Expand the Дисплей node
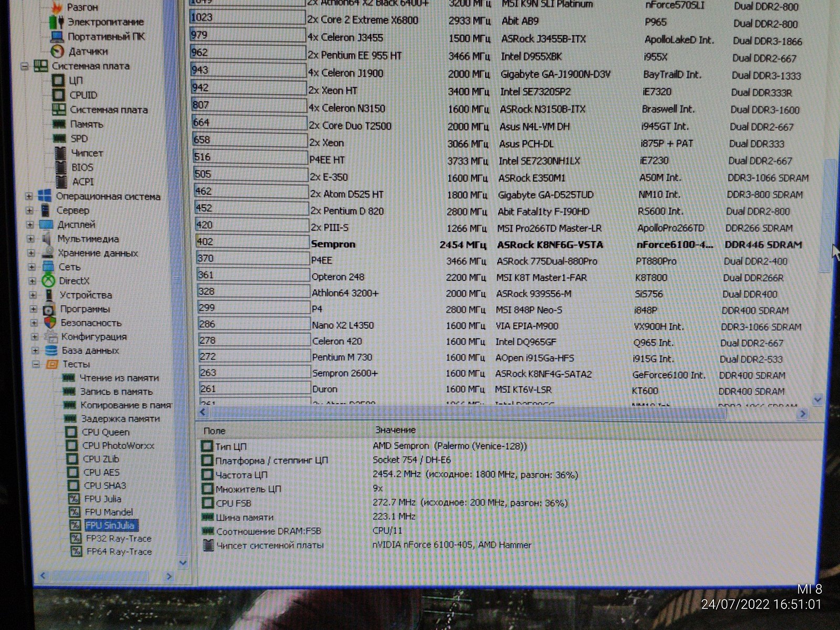840x630 pixels. (x=30, y=225)
